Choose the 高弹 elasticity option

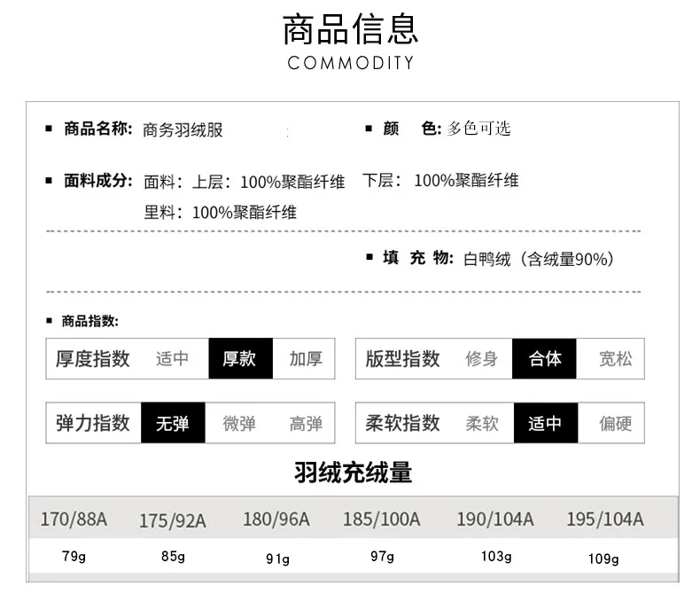(x=306, y=424)
